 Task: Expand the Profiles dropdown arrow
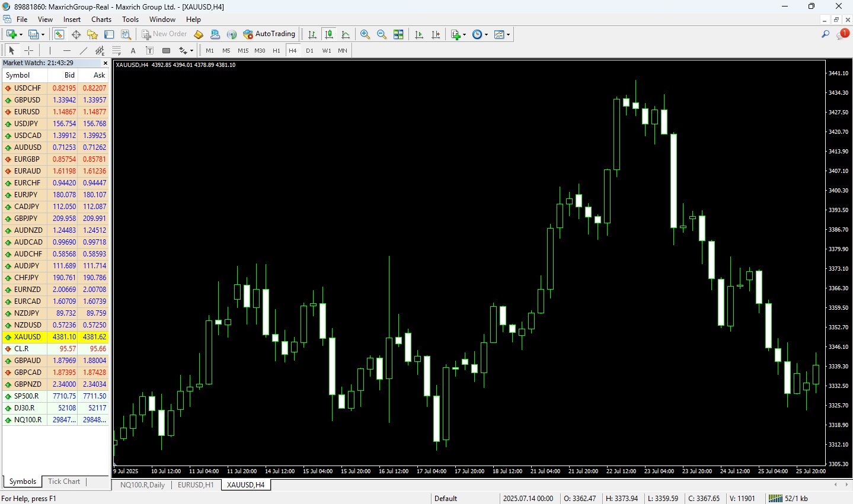(x=43, y=34)
